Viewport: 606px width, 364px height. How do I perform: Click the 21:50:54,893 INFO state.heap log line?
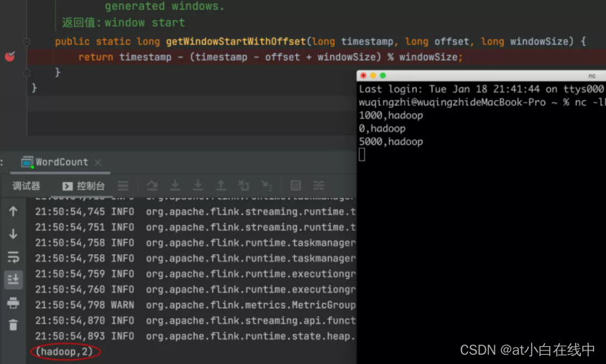coord(196,336)
